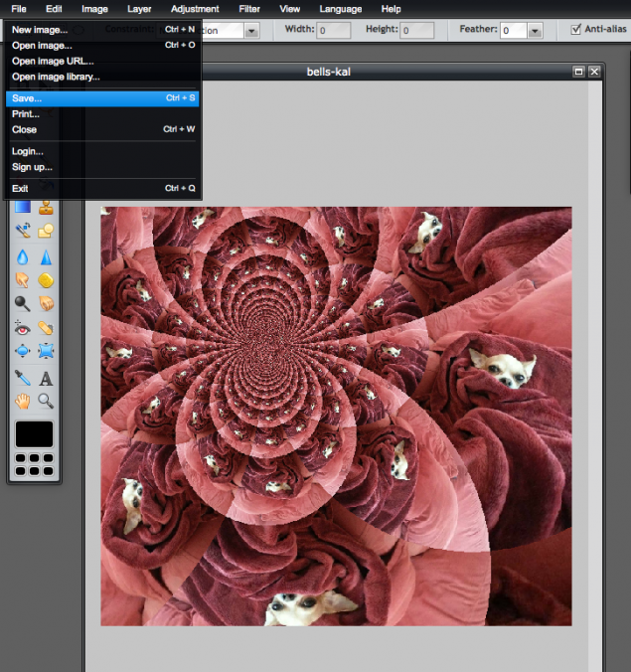Screen dimensions: 631x672
Task: Select the Color replace tool
Action: click(x=23, y=231)
